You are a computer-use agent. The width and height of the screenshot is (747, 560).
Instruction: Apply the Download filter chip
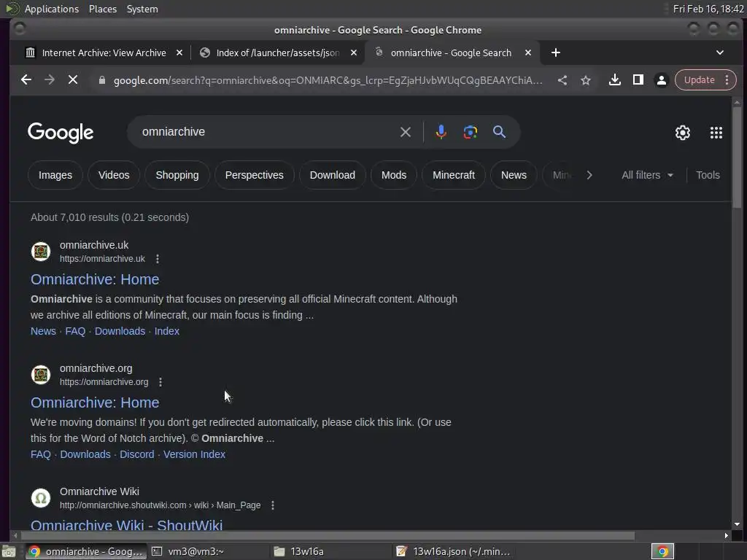pyautogui.click(x=333, y=175)
